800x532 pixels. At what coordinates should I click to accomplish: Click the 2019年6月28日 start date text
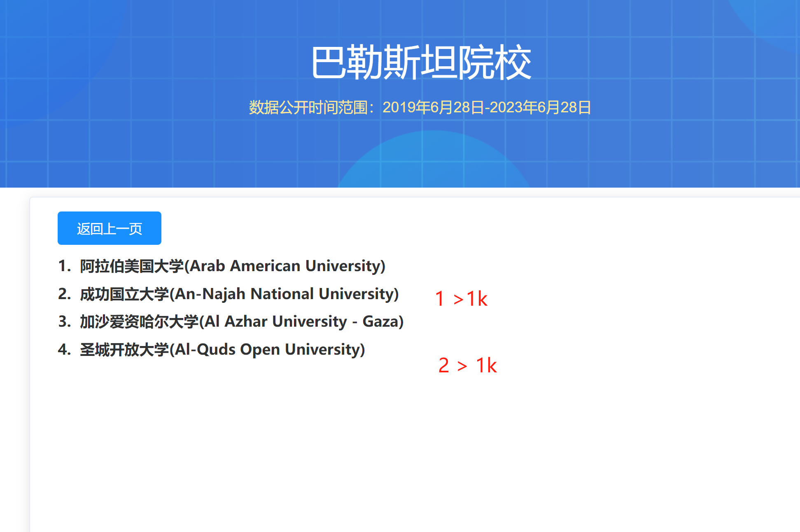(x=433, y=108)
